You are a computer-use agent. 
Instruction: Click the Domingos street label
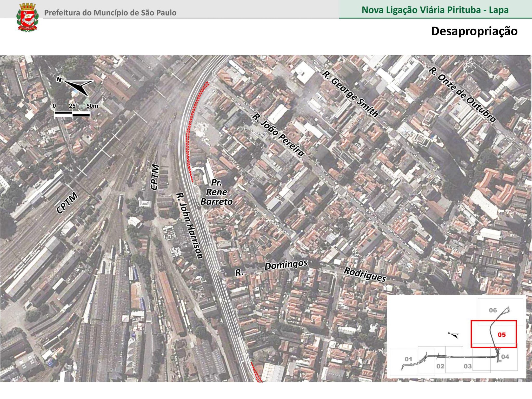tap(286, 265)
